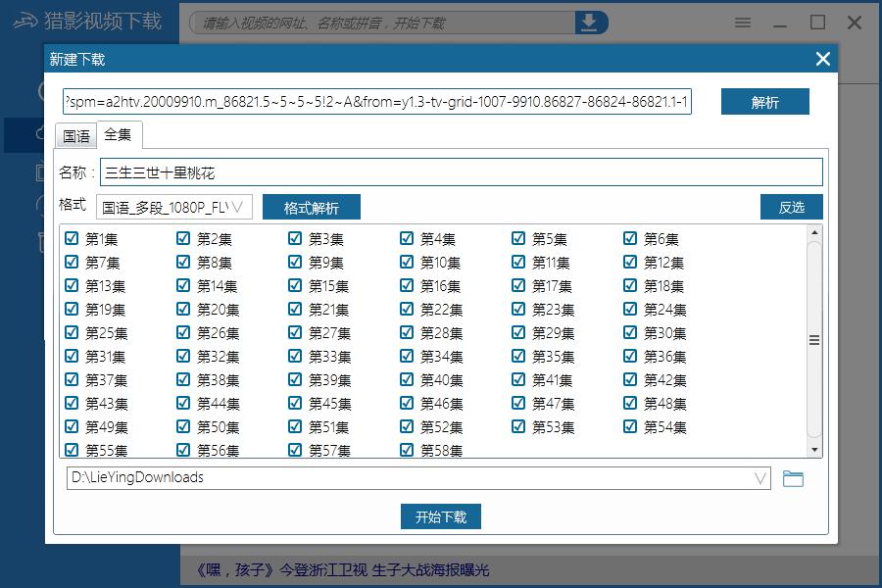882x588 pixels.
Task: Switch to the 全集 tab
Action: (x=119, y=135)
